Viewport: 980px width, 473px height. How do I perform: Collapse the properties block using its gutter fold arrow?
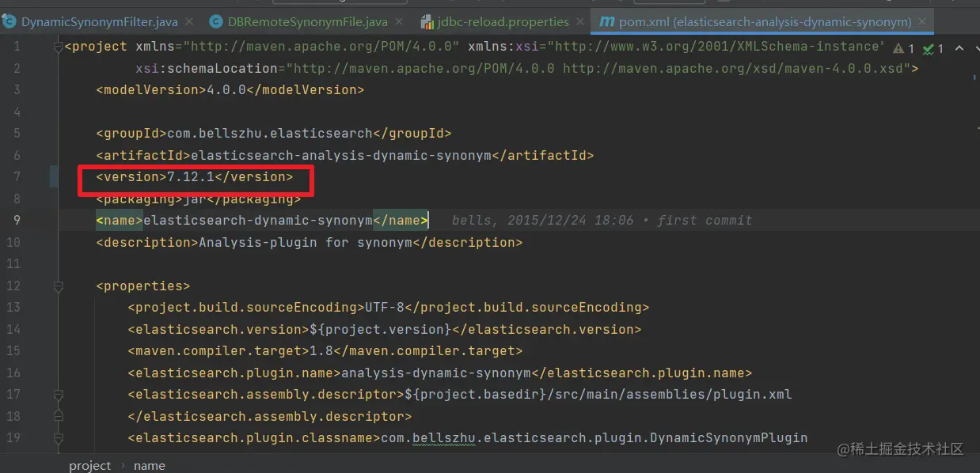(x=58, y=286)
